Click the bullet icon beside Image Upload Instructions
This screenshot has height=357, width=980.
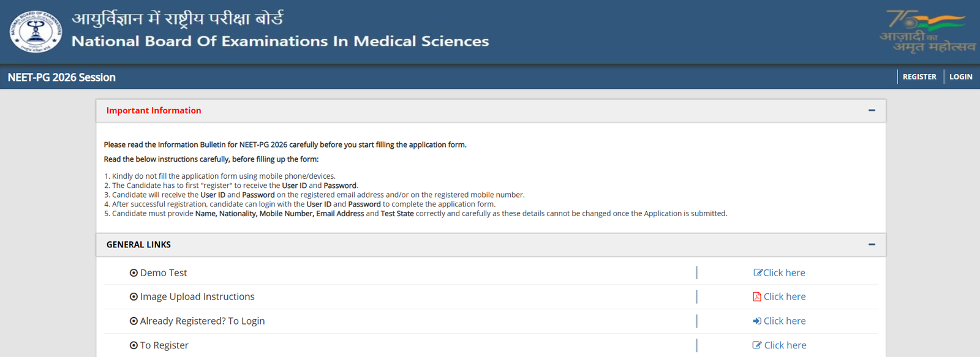pyautogui.click(x=134, y=297)
